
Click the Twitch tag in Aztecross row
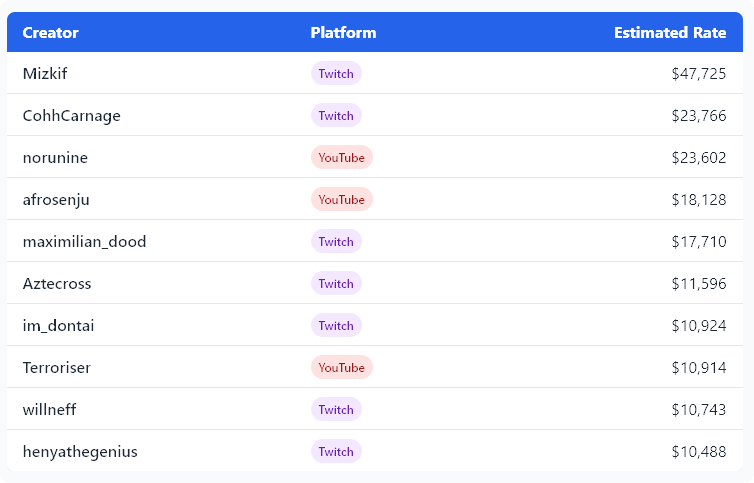[x=336, y=283]
